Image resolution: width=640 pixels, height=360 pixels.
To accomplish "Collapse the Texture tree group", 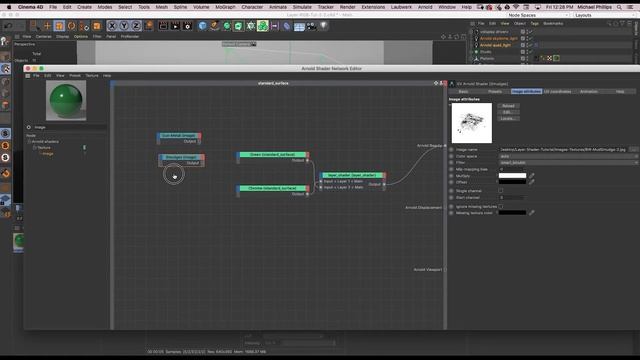I will [35, 148].
